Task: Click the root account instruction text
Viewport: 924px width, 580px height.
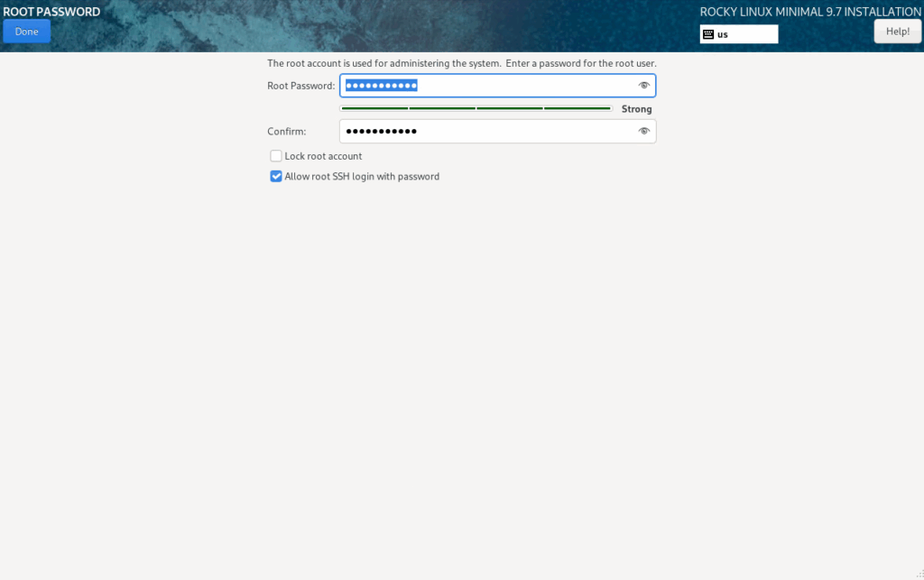Action: tap(461, 63)
